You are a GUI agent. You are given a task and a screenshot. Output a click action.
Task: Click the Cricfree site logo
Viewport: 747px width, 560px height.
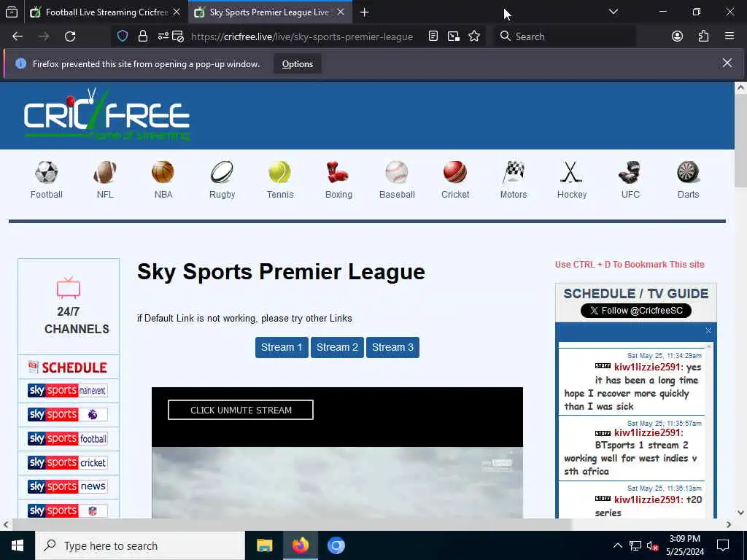(x=107, y=114)
